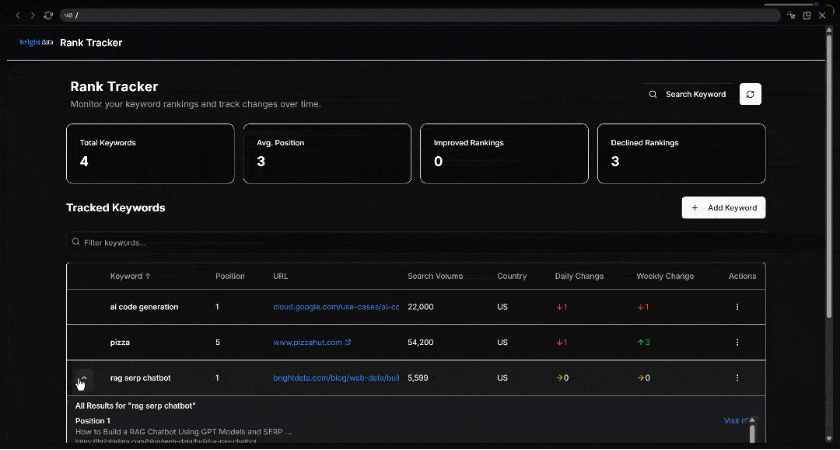Click the Daily Change column header

(x=579, y=276)
